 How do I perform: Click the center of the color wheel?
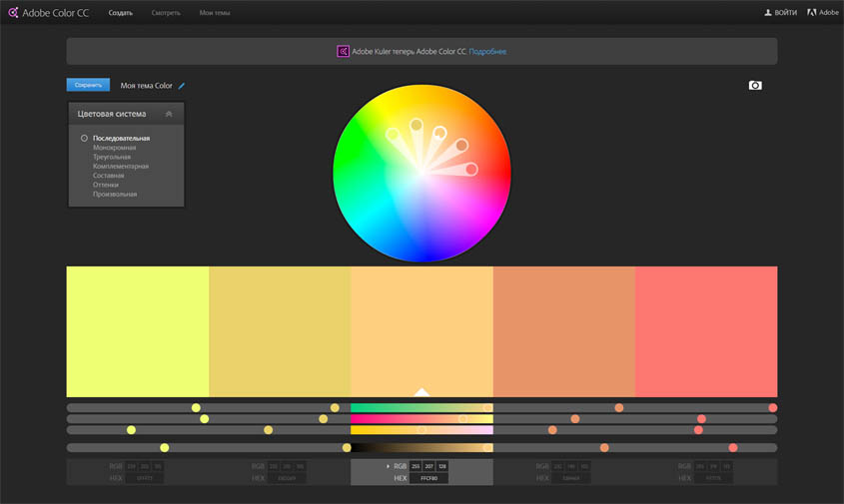422,174
